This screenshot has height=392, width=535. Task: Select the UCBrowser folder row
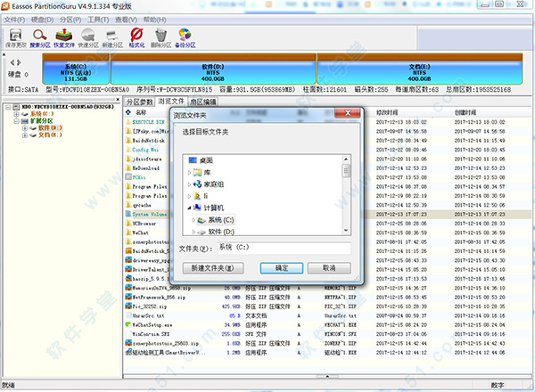tap(144, 224)
